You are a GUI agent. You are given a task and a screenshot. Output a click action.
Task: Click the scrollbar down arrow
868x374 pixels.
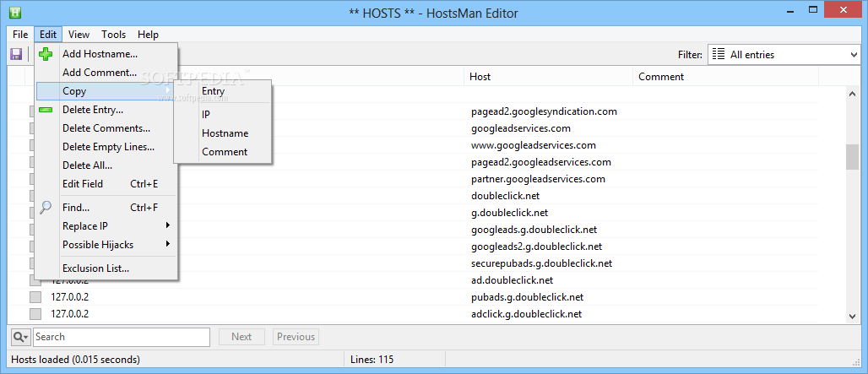pyautogui.click(x=853, y=316)
